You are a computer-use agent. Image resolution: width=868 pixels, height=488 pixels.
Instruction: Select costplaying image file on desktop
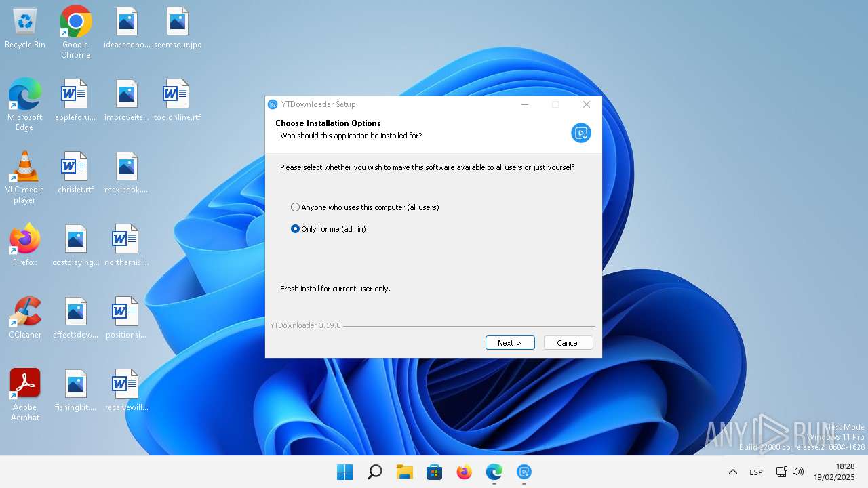(x=76, y=245)
